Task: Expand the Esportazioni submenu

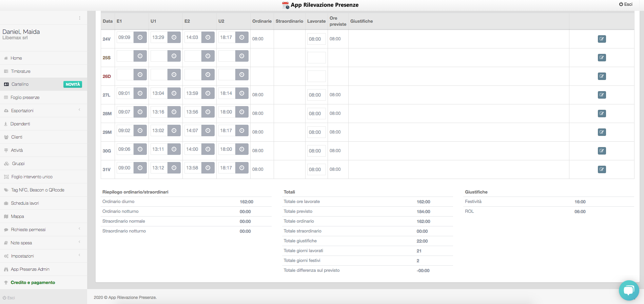Action: pos(43,110)
